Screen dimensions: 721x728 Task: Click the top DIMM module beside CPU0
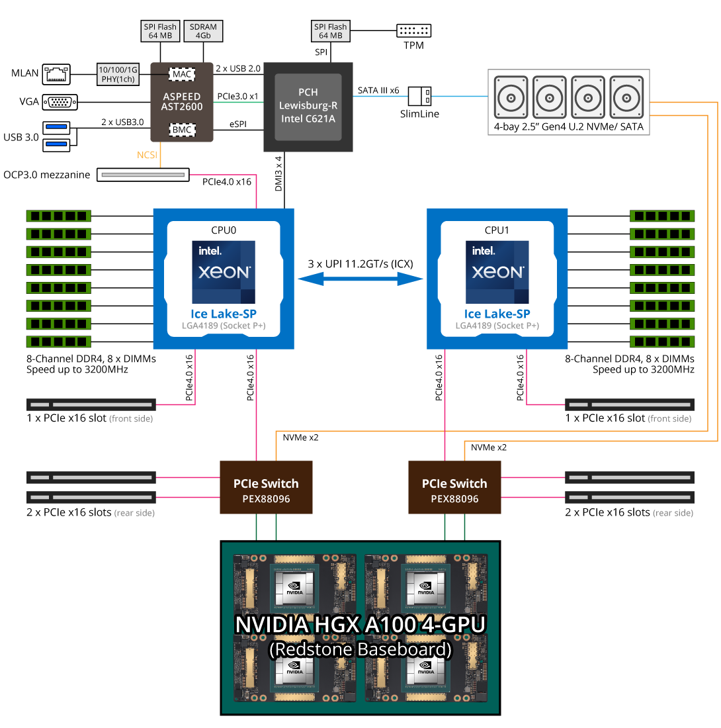58,216
